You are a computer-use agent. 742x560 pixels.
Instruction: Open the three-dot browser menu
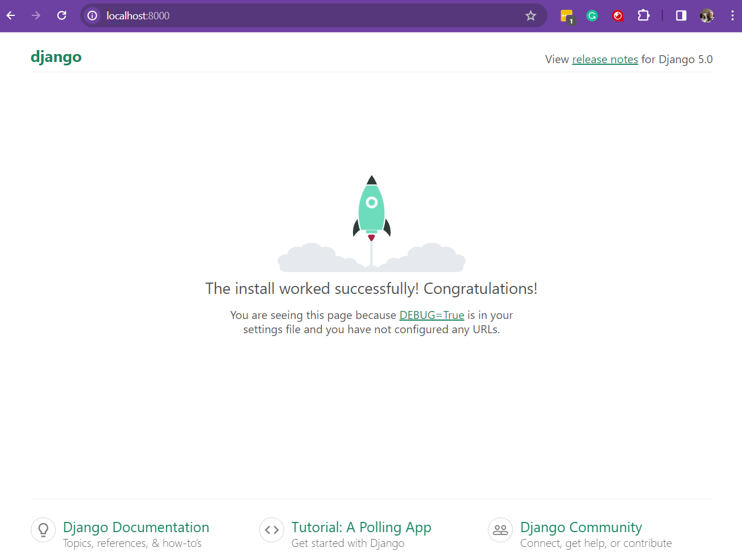[732, 15]
